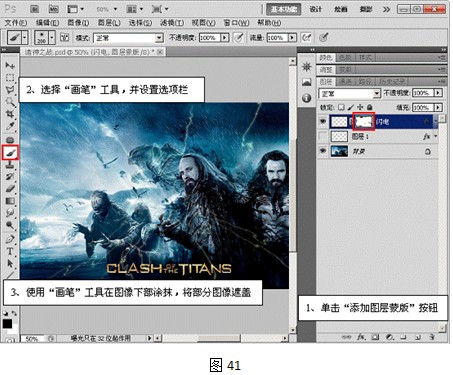Open the opacity slider arrow in options bar
This screenshot has width=453, height=375.
pyautogui.click(x=225, y=38)
